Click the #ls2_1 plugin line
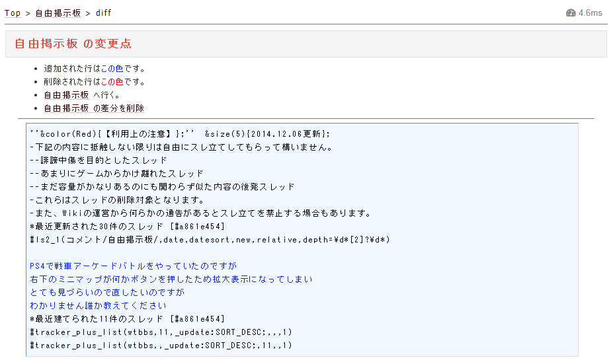Viewport: 611px width, 364px height. 210,239
